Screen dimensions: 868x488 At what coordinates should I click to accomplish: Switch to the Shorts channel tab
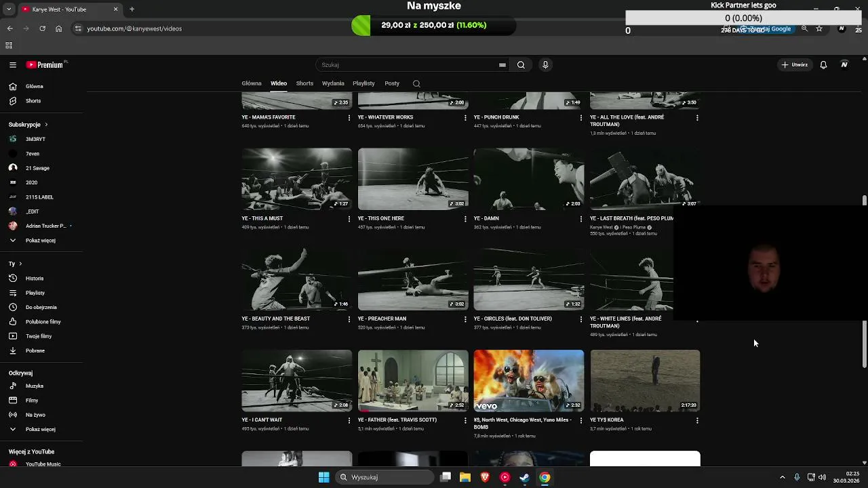coord(304,83)
